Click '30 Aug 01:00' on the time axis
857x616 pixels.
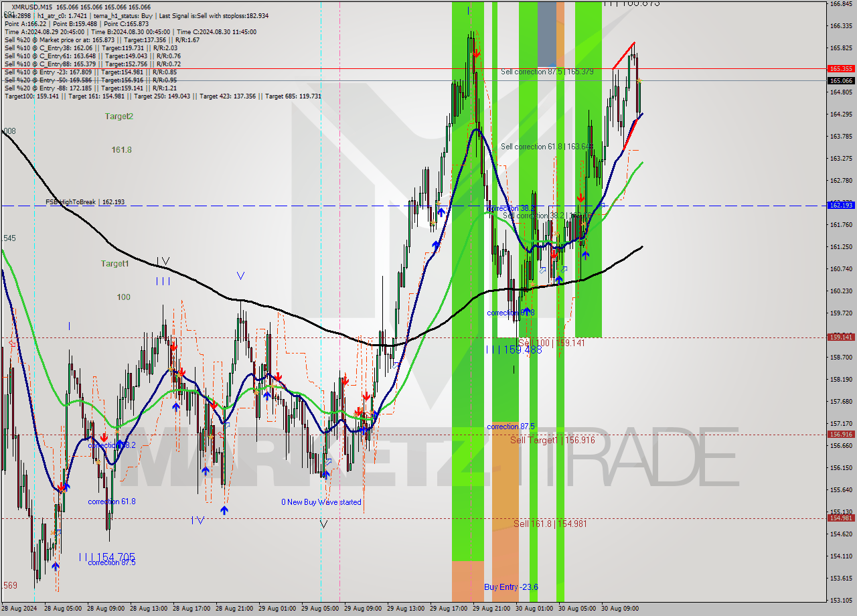click(534, 609)
